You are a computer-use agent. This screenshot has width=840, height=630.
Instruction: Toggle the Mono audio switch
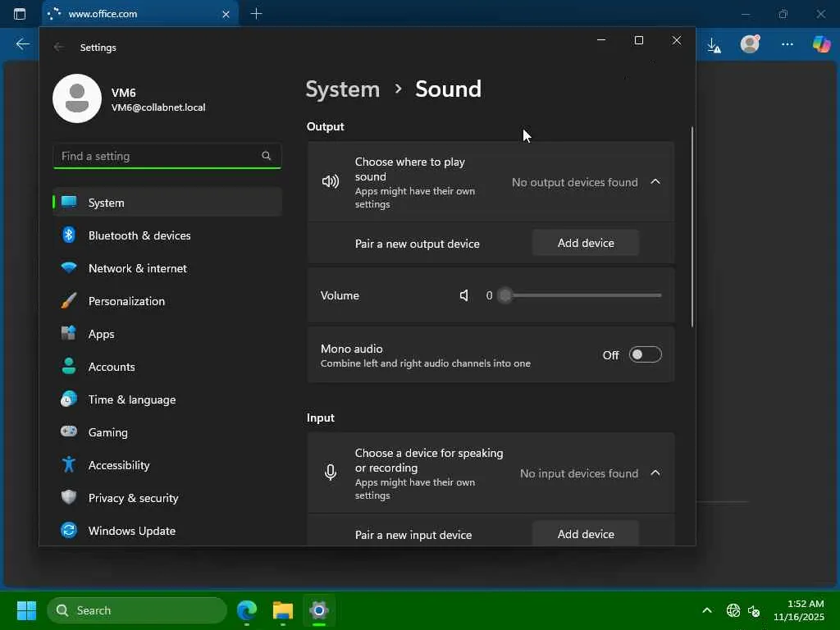click(645, 354)
